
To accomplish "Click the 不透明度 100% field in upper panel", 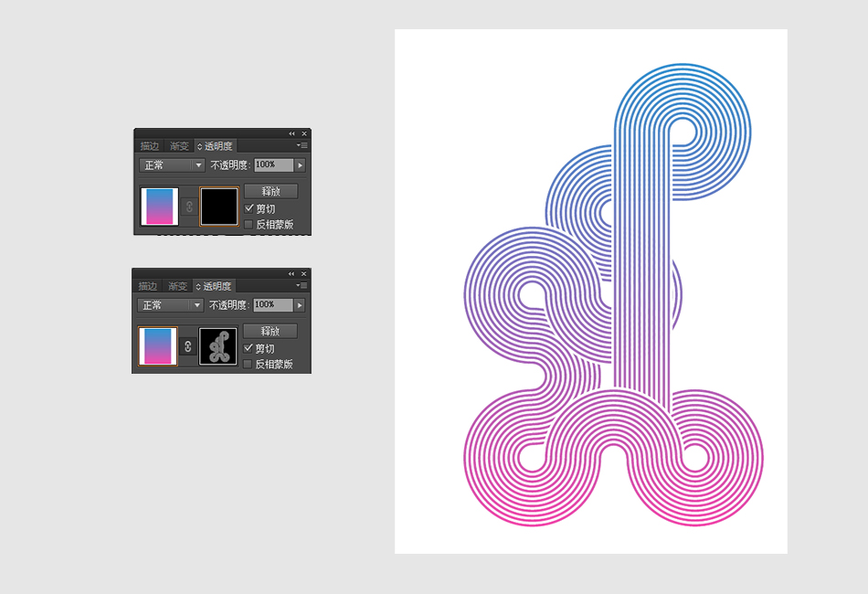I will coord(273,165).
